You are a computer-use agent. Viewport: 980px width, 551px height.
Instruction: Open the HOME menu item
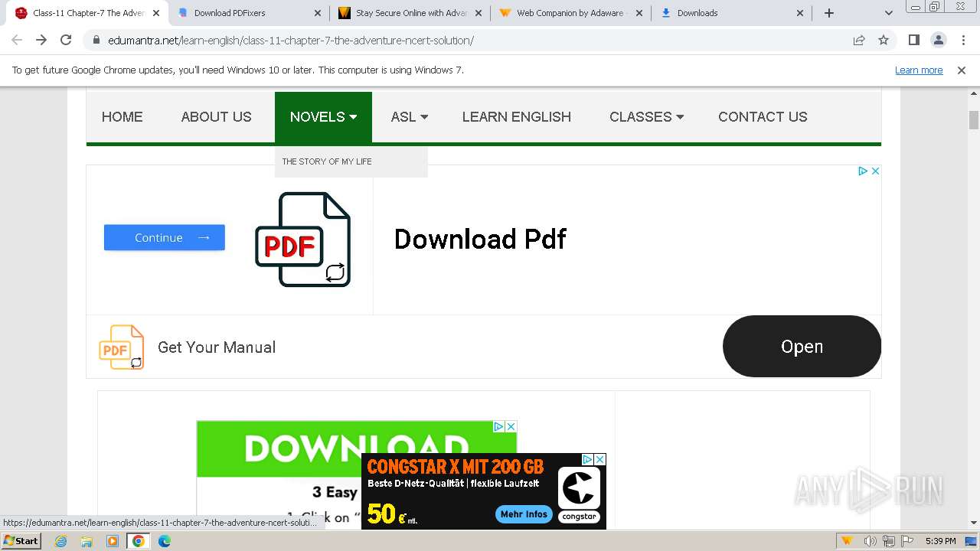point(122,116)
